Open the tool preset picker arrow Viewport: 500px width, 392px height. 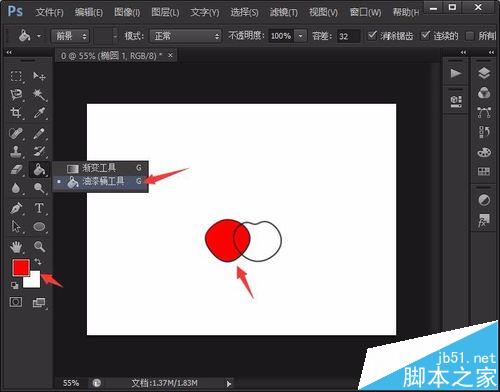point(39,36)
